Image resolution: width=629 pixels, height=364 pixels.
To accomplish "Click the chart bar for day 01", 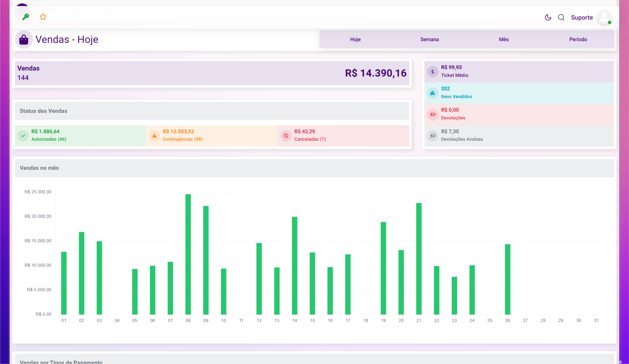I will [x=64, y=283].
